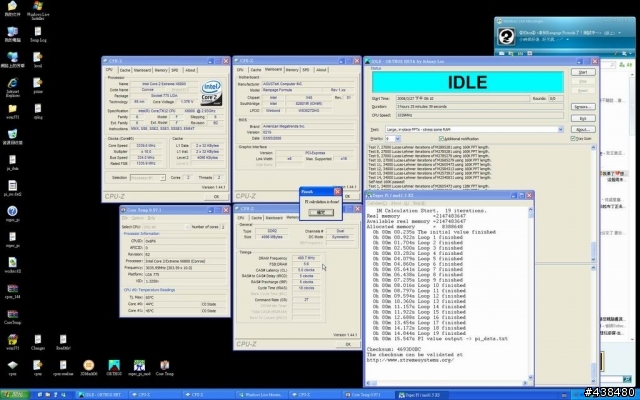Click the Tj. Max value in Core Temp
640x400 pixels.
(186, 298)
